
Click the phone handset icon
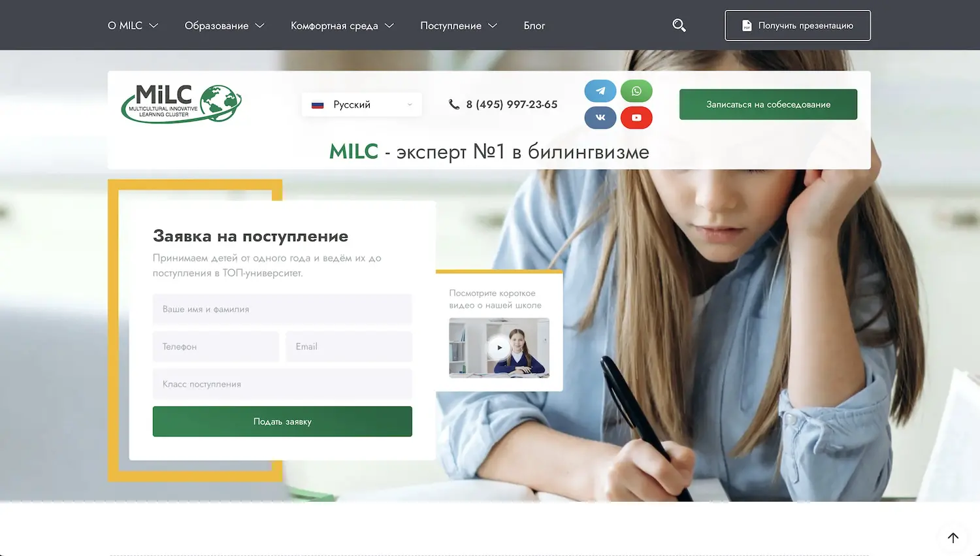pos(454,105)
